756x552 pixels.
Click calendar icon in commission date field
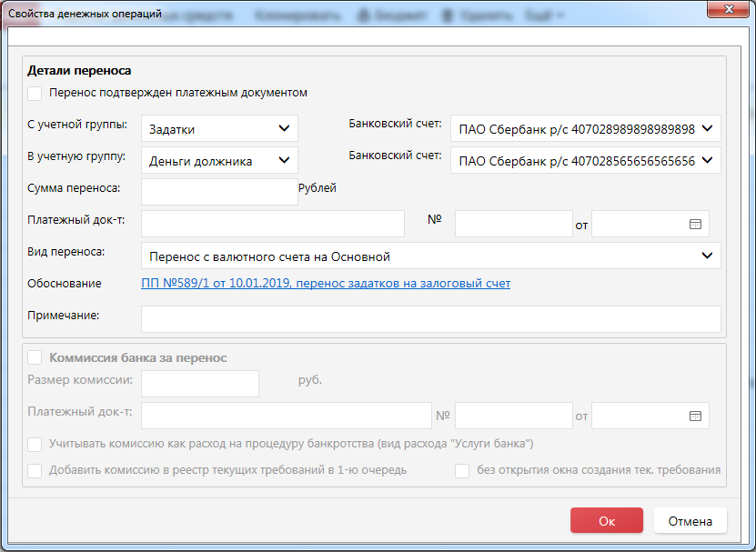click(695, 416)
